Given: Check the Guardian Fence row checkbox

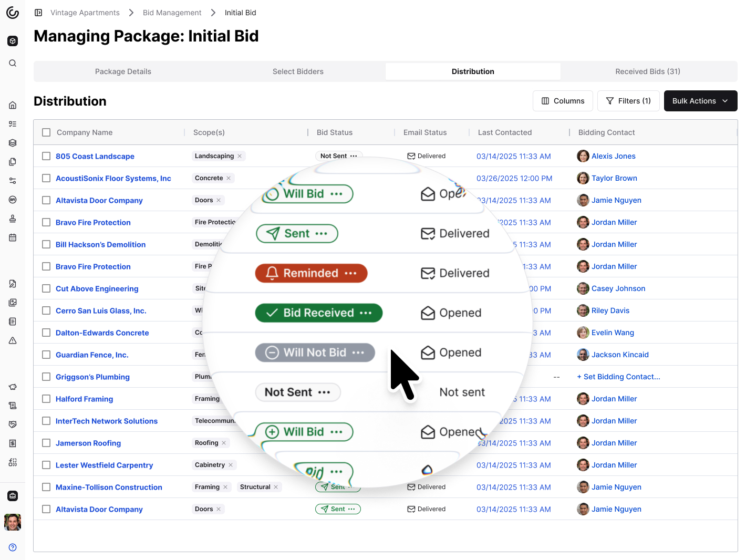Looking at the screenshot, I should click(46, 355).
